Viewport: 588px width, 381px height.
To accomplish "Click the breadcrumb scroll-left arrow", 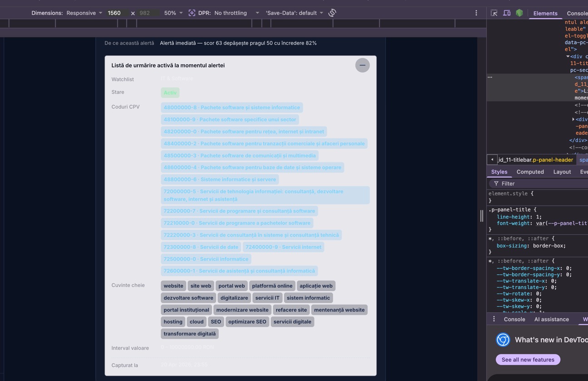I will click(492, 159).
